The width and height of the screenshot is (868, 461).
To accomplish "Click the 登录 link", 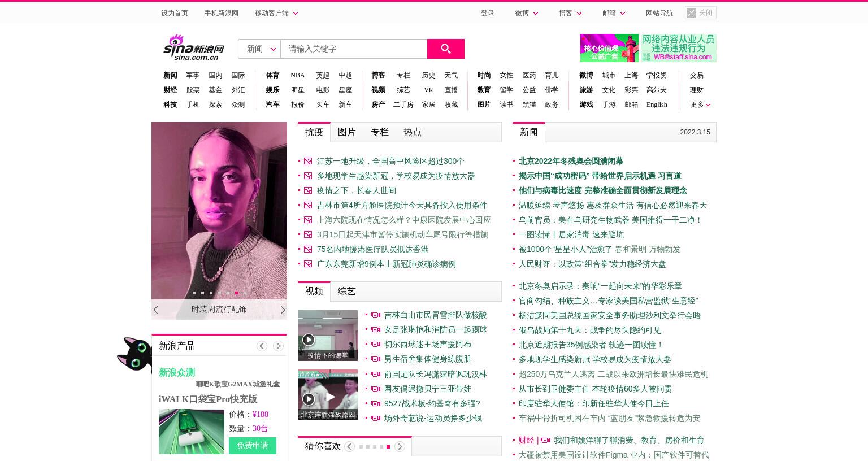I will coord(488,13).
